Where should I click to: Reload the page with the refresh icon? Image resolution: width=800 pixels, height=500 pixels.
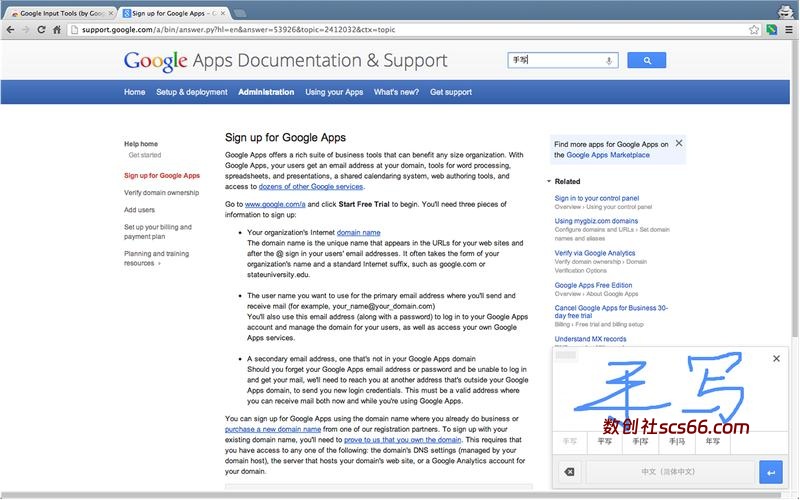pos(42,30)
